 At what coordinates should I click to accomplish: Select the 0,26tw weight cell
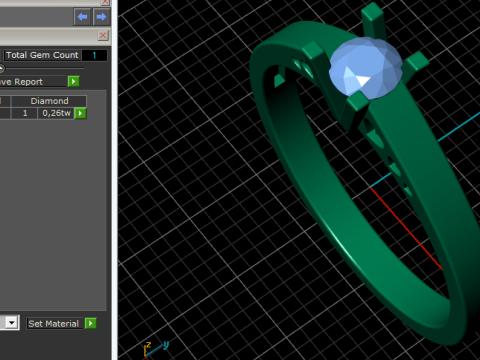click(56, 113)
